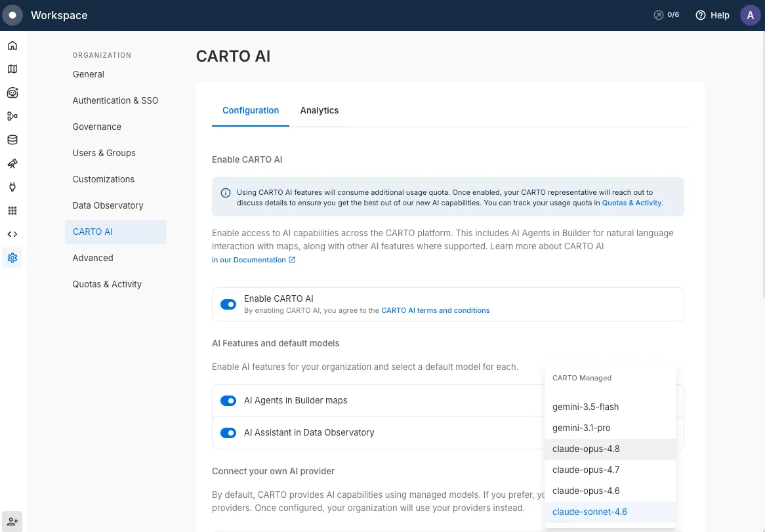Click the Help question mark icon
Viewport: 765px width, 532px height.
point(701,15)
